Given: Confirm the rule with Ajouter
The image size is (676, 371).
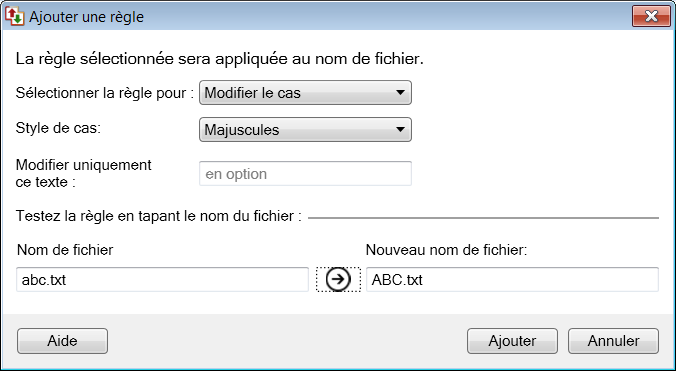Looking at the screenshot, I should (x=512, y=341).
